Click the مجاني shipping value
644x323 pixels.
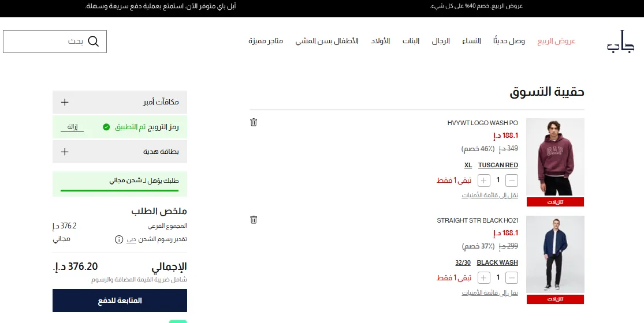point(62,239)
